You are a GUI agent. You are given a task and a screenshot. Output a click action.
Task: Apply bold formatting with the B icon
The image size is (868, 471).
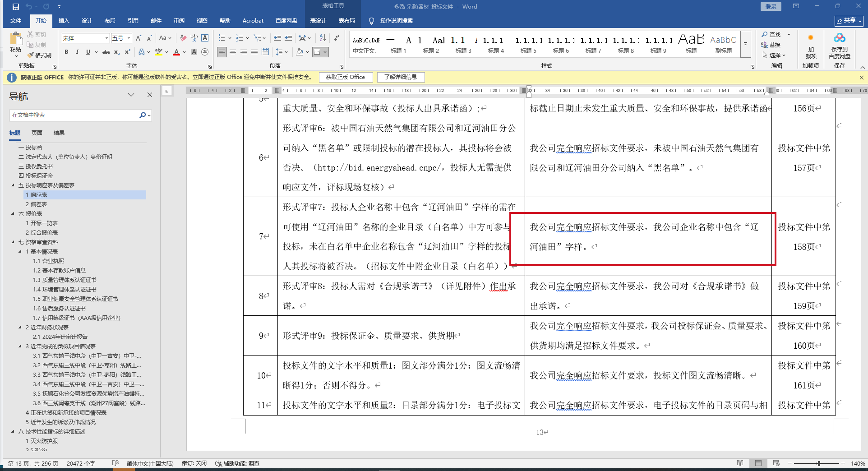66,52
